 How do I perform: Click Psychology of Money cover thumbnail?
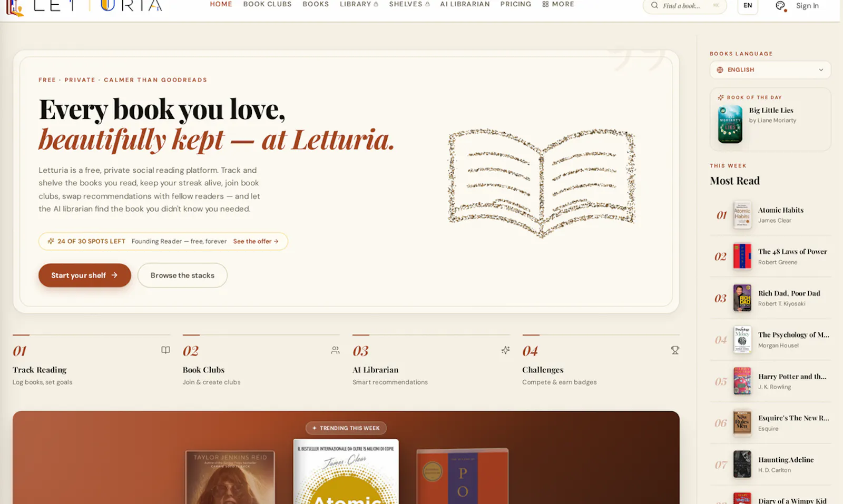(742, 340)
